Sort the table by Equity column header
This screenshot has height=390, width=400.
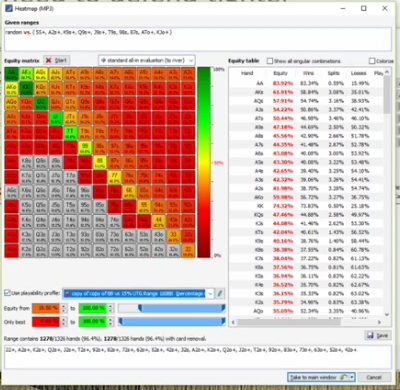coord(280,73)
